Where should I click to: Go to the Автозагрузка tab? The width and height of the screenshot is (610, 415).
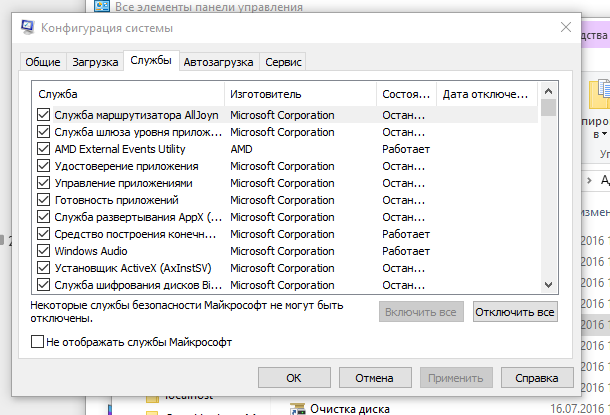tap(219, 62)
